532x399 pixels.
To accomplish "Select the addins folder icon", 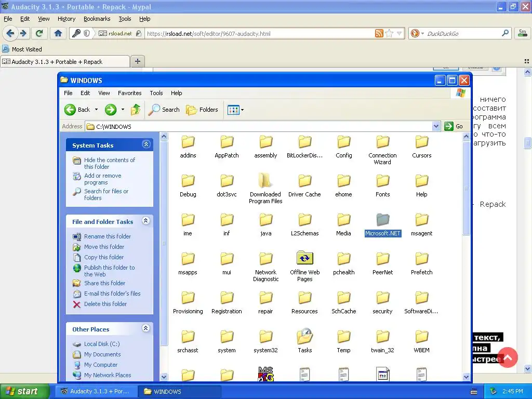I will 188,142.
